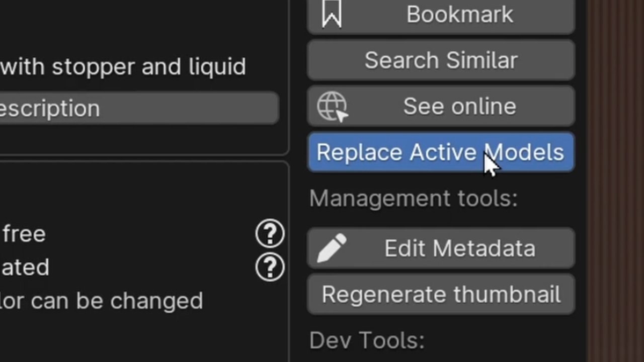
Task: Click the Management tools heading
Action: 414,199
